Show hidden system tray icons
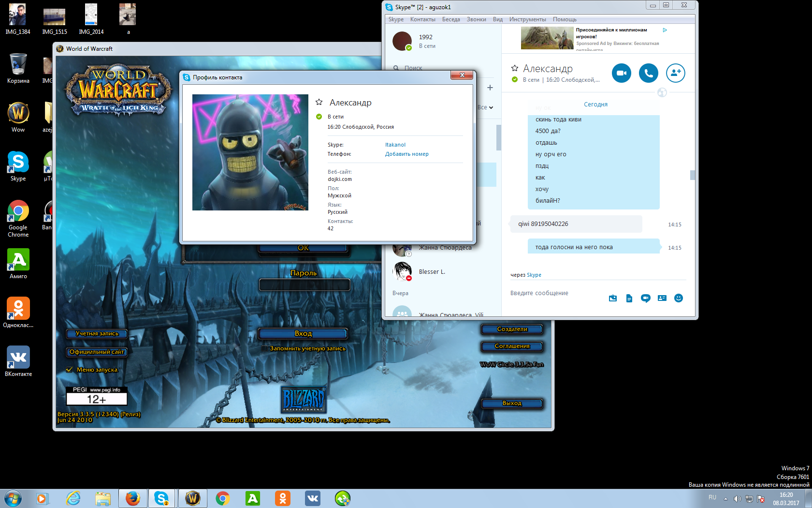Screen dimensions: 812x508 pyautogui.click(x=725, y=498)
